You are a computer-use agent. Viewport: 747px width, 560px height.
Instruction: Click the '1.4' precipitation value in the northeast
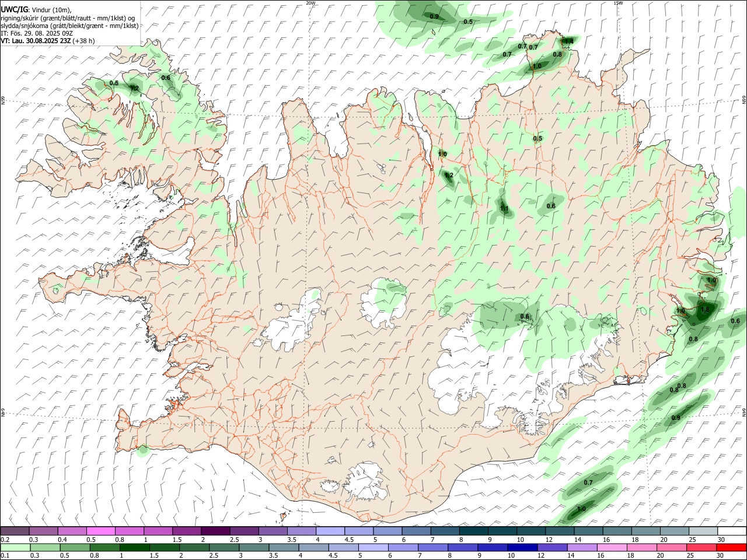(569, 41)
